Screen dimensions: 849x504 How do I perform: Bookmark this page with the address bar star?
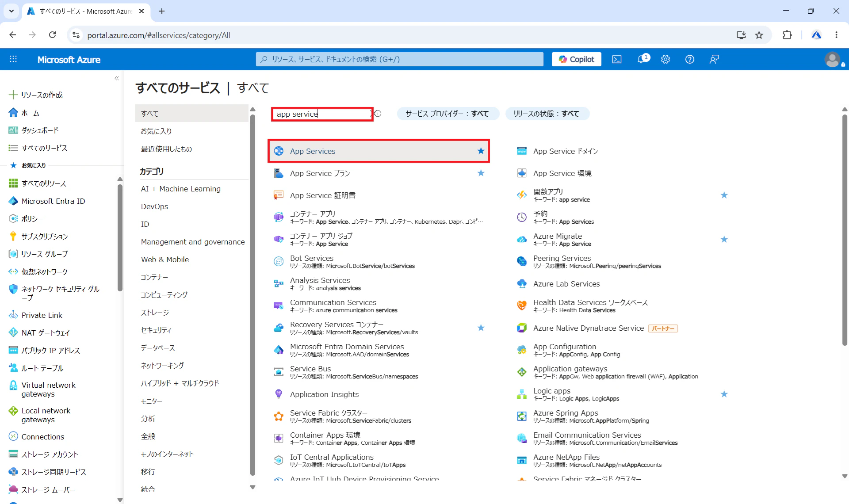759,35
